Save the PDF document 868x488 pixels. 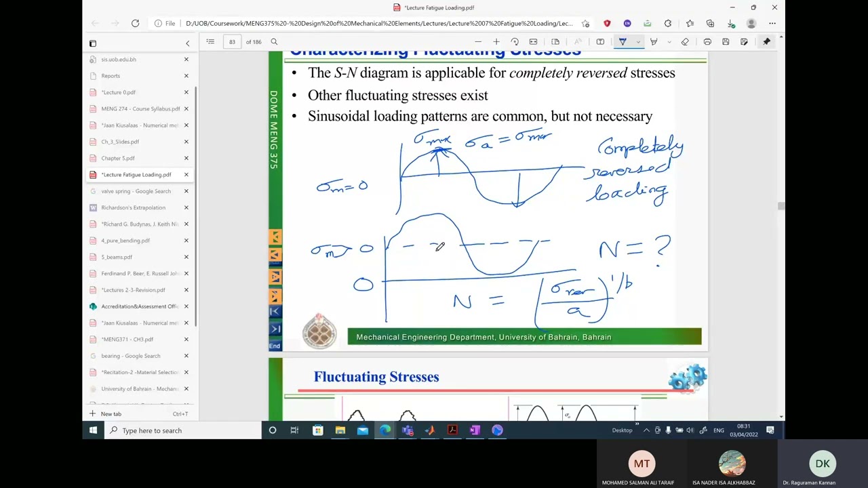pyautogui.click(x=726, y=42)
